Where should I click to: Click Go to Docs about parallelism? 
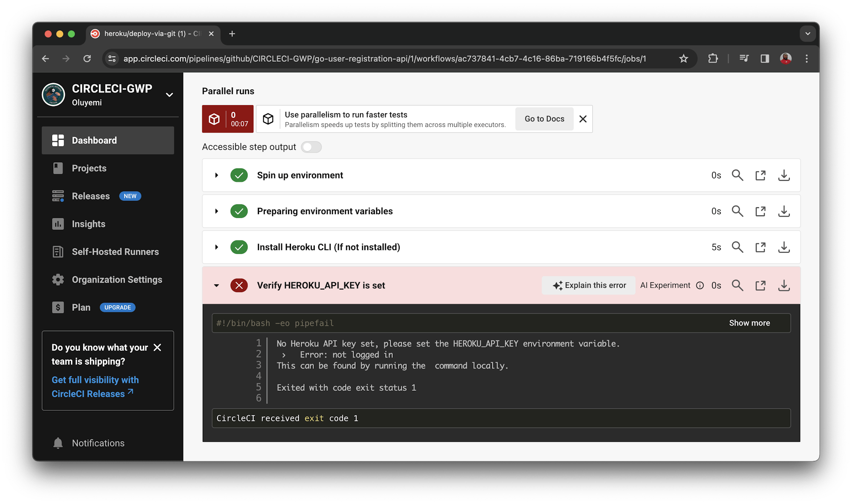(544, 119)
